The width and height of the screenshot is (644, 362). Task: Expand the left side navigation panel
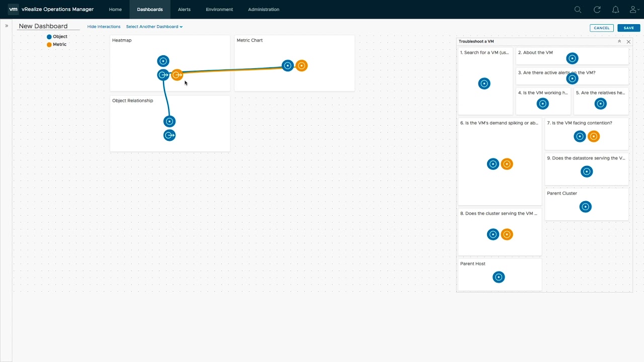tap(7, 26)
